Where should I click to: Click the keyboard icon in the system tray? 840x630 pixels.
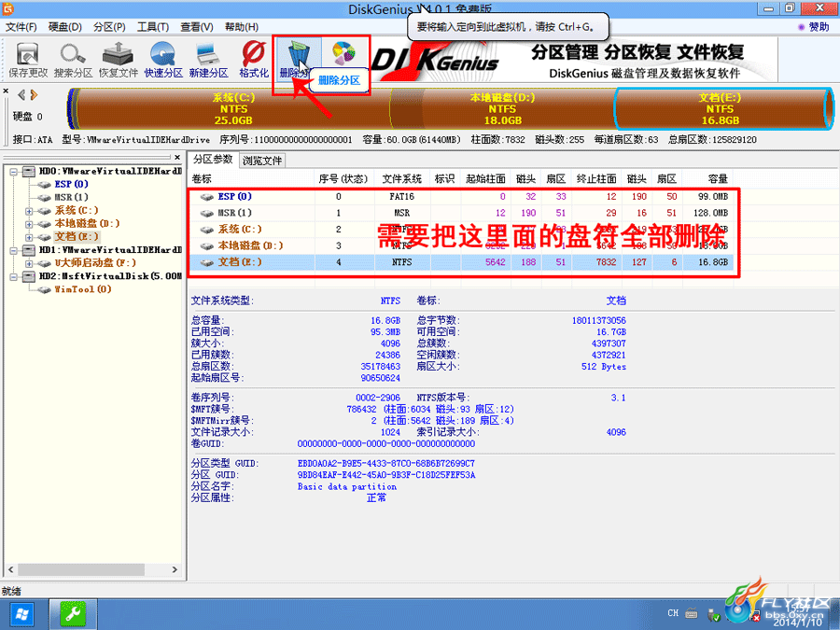click(692, 613)
